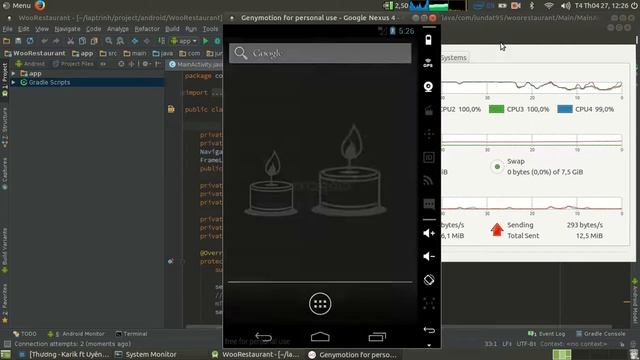Tap Android recent apps button
Screen dimensions: 640x360
(x=377, y=337)
